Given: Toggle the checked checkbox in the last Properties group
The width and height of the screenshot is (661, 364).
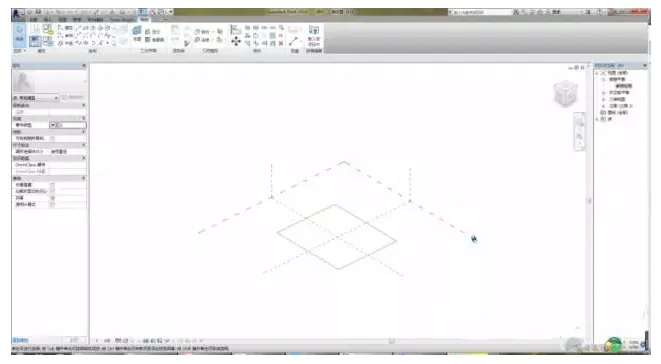Looking at the screenshot, I should click(x=52, y=198).
